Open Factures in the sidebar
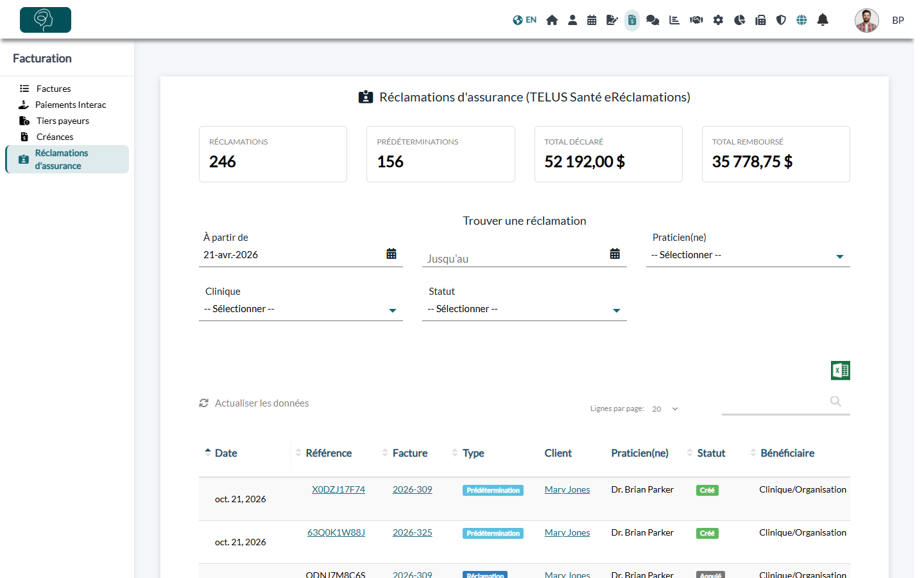The width and height of the screenshot is (924, 578). (x=53, y=89)
